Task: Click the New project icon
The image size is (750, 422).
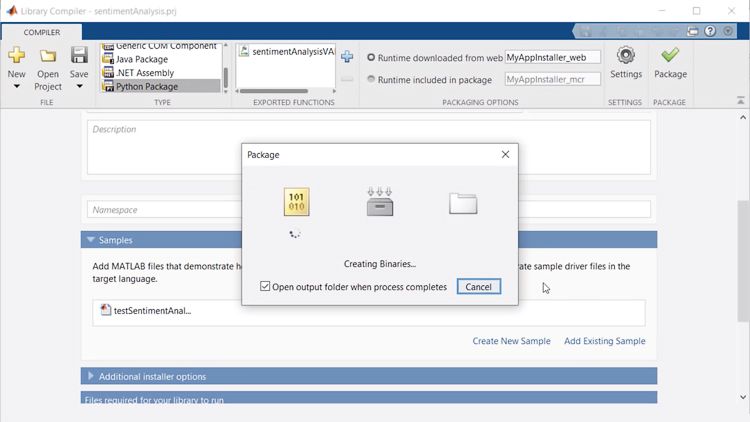Action: coord(16,55)
